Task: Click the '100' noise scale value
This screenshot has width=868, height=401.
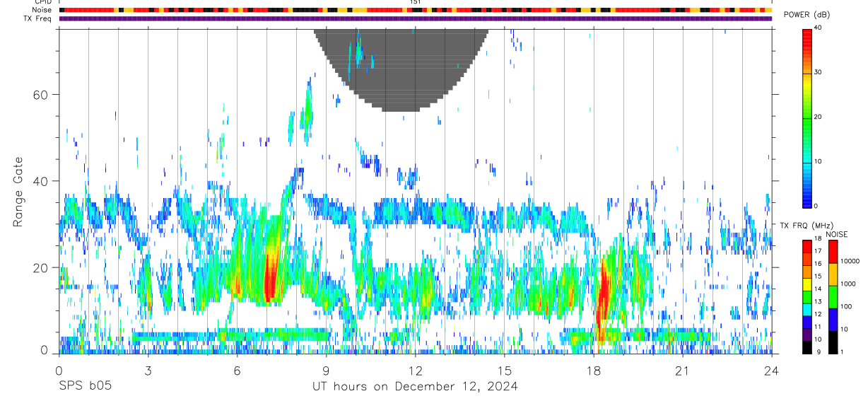Action: pyautogui.click(x=847, y=306)
